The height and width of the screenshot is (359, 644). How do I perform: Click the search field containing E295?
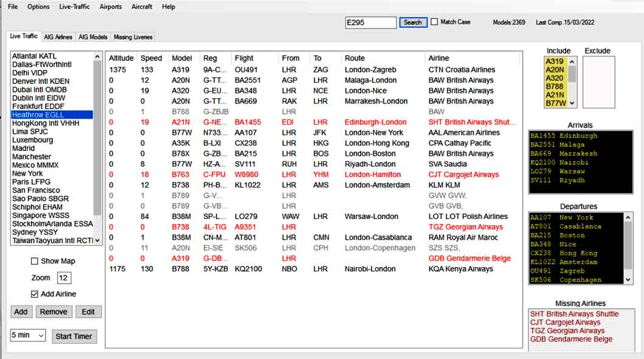coord(371,23)
